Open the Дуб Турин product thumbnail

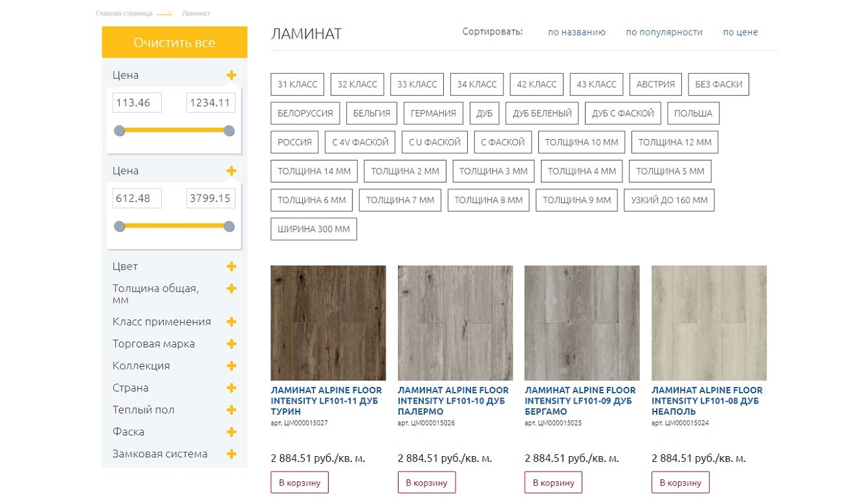328,323
